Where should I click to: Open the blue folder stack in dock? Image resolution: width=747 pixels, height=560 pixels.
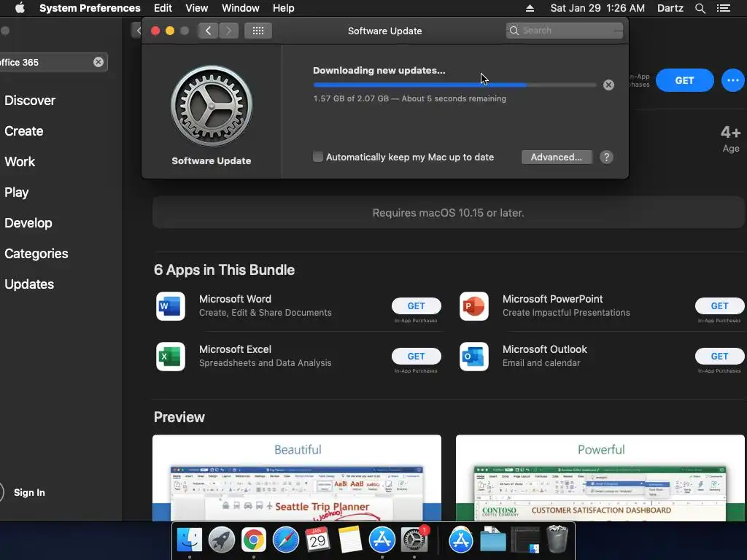pyautogui.click(x=492, y=540)
